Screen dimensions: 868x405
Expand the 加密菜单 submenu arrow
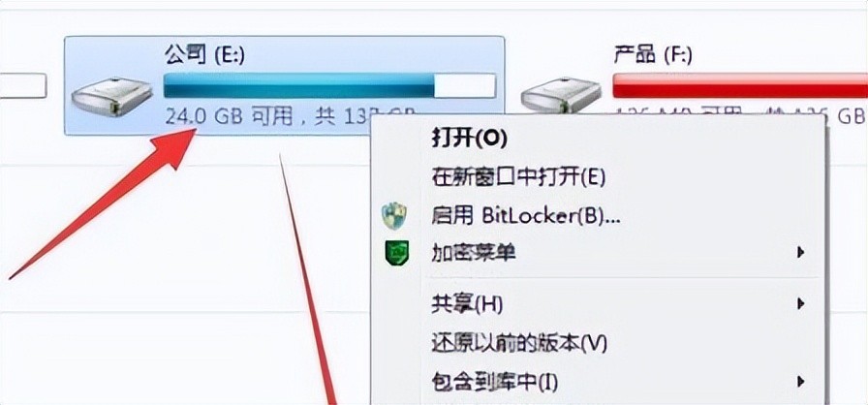800,253
